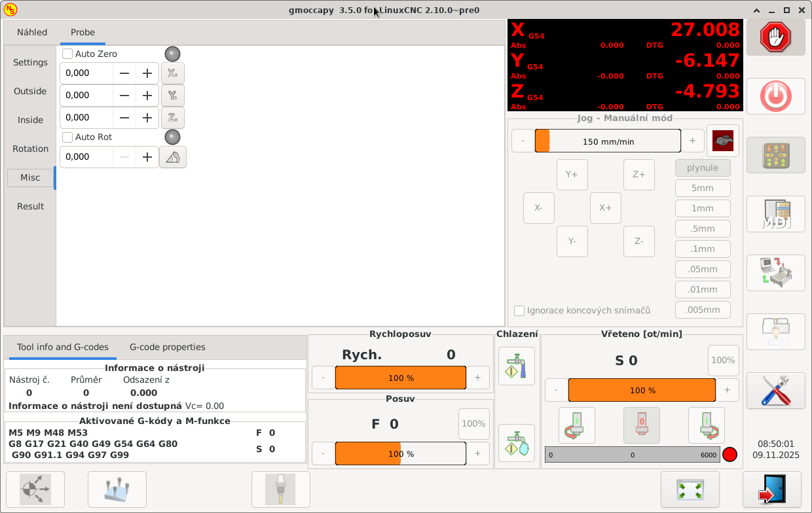
Task: Increase the Auto Rot angle value with plus
Action: [147, 157]
